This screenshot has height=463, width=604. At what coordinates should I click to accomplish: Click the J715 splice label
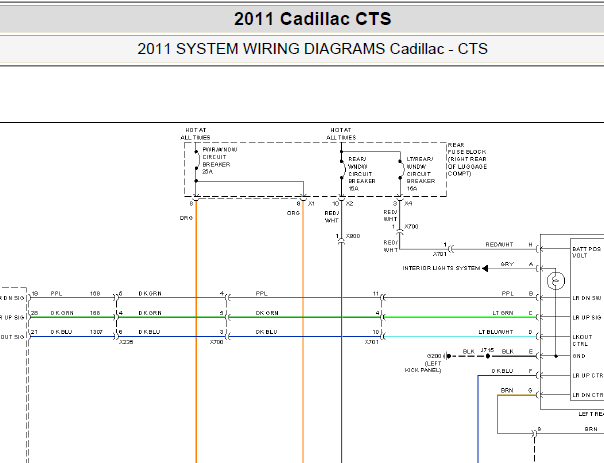(487, 350)
